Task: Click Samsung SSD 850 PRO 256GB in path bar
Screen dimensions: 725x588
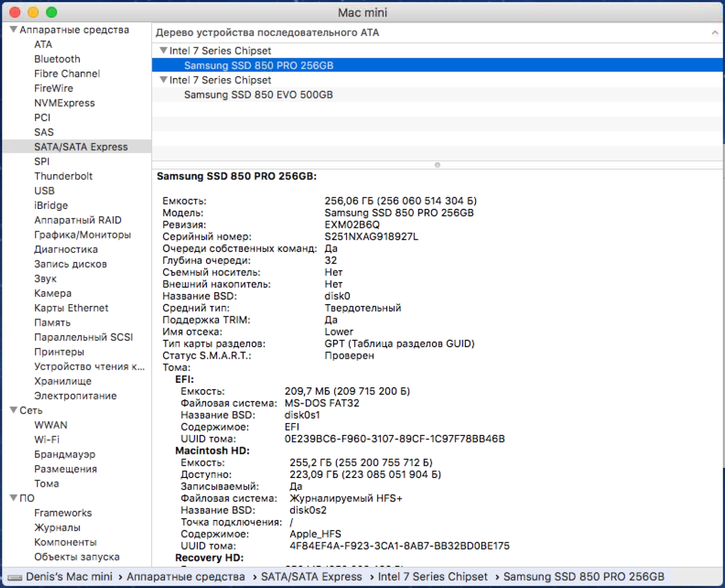Action: (584, 576)
